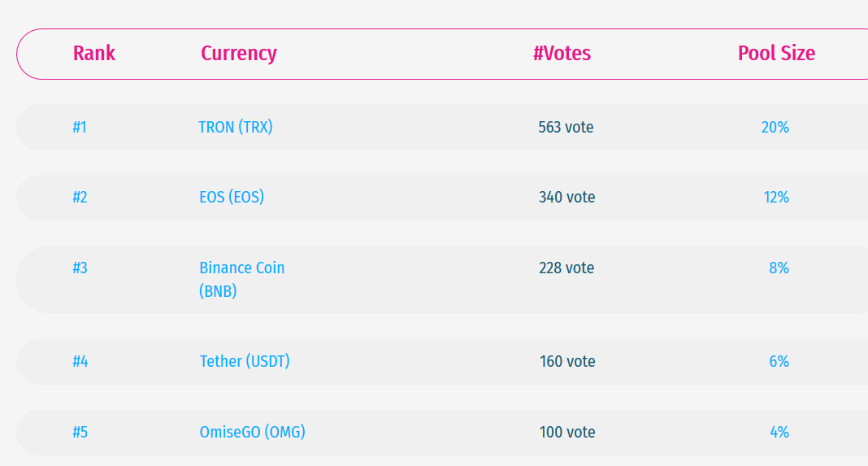Select the 8% pool size value
868x466 pixels.
coord(779,268)
